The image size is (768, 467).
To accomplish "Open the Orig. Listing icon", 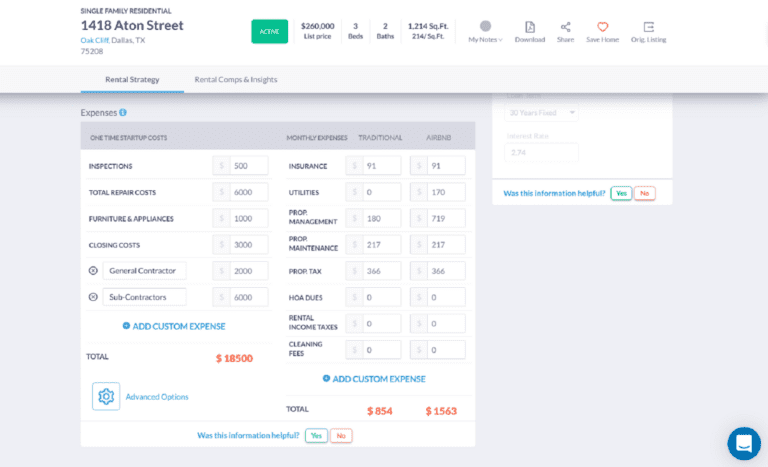I will point(648,27).
